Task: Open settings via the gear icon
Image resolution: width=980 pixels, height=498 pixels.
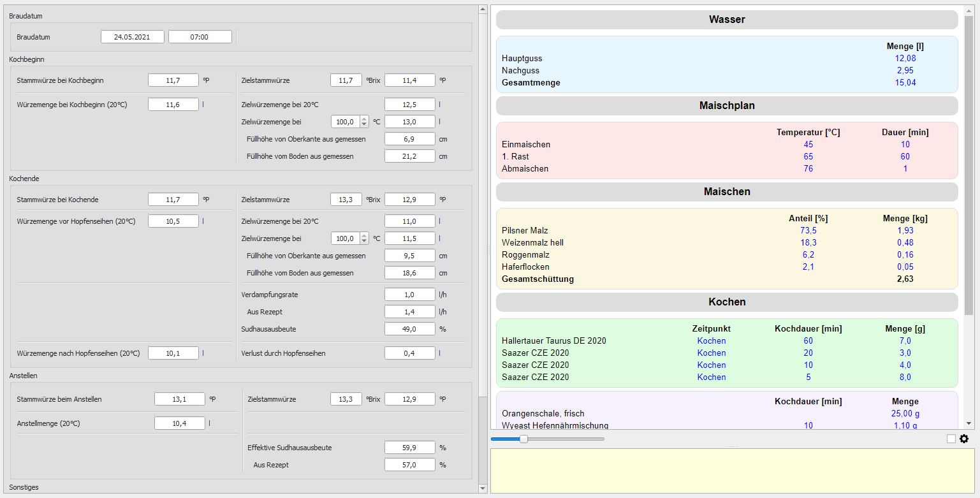Action: tap(964, 439)
